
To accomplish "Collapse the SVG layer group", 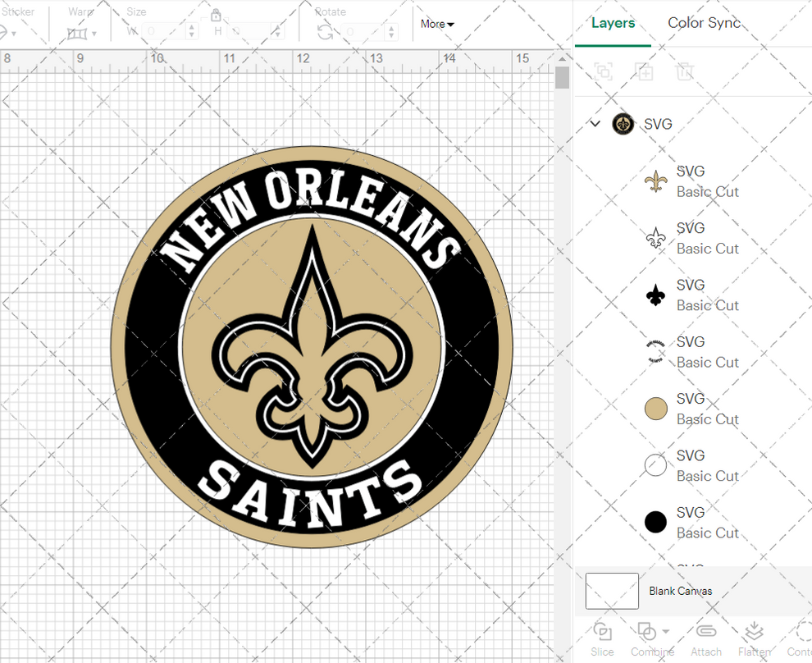I will [x=595, y=124].
